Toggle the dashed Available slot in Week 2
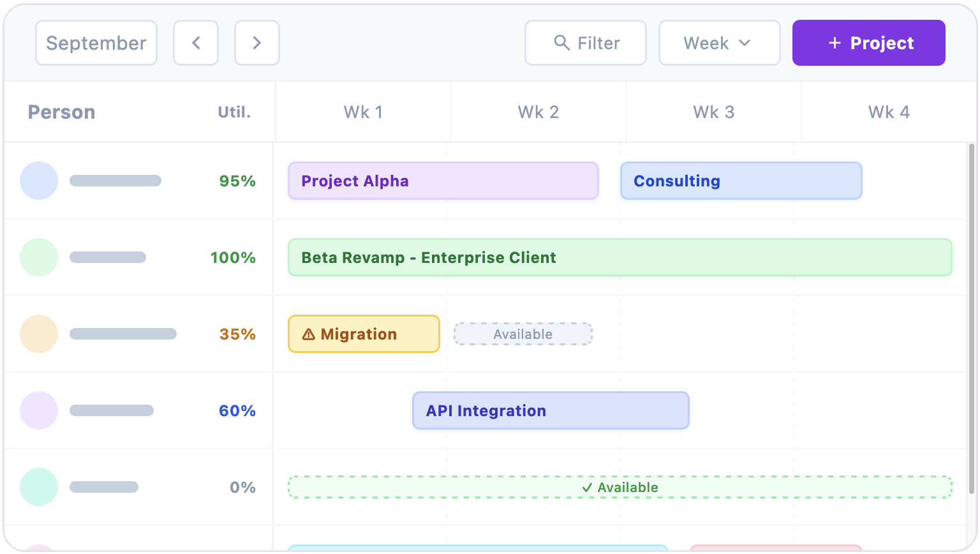980x554 pixels. (523, 334)
